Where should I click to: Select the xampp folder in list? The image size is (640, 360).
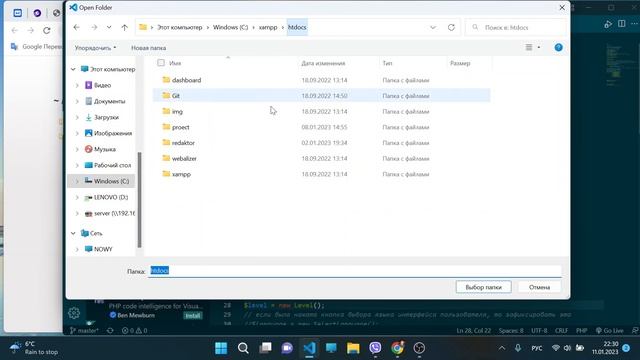[x=321, y=174]
